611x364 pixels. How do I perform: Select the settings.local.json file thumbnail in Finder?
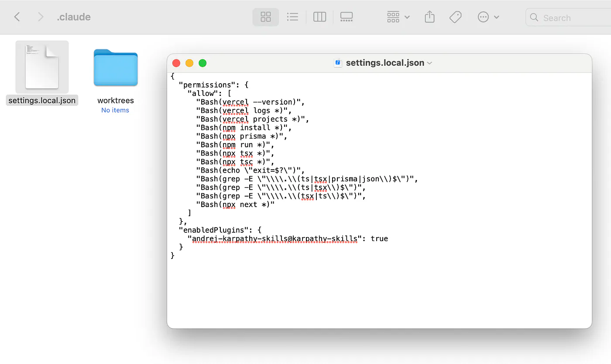click(42, 66)
